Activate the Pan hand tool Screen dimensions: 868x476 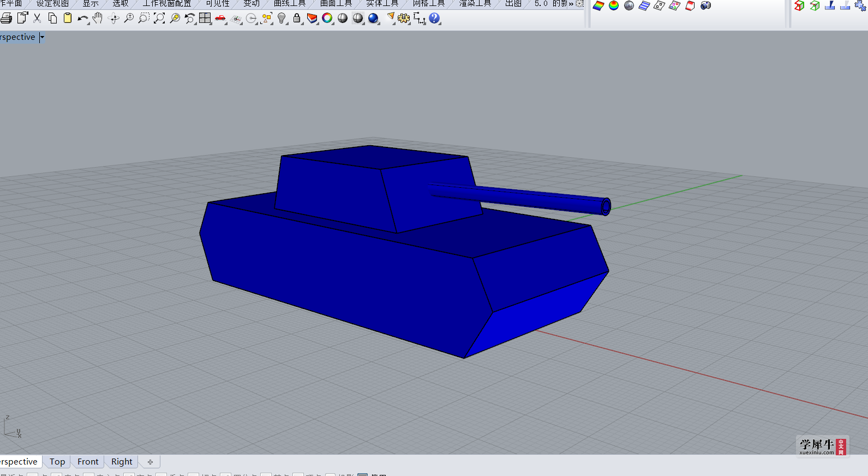[98, 18]
